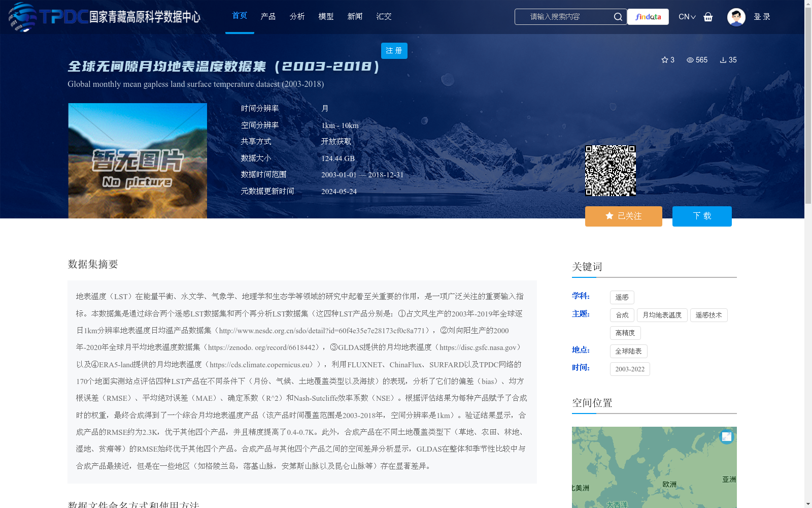The width and height of the screenshot is (812, 508).
Task: Click the 暂无图片 dataset thumbnail
Action: 138,161
